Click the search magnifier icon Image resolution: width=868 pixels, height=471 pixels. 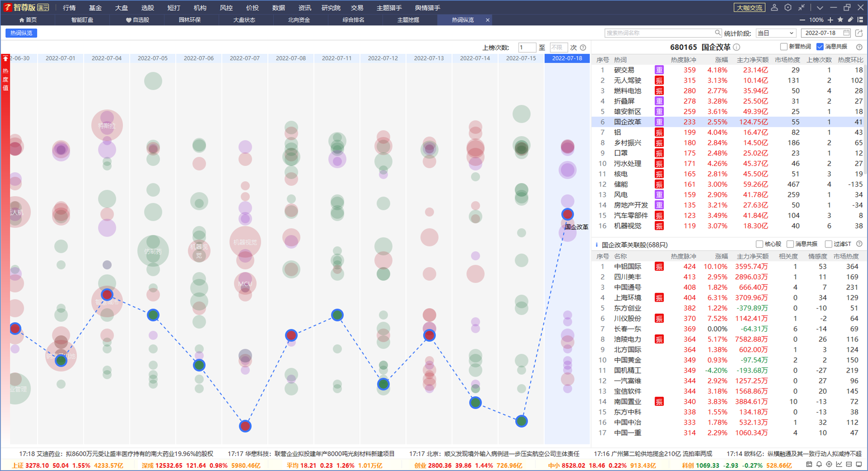pos(718,33)
